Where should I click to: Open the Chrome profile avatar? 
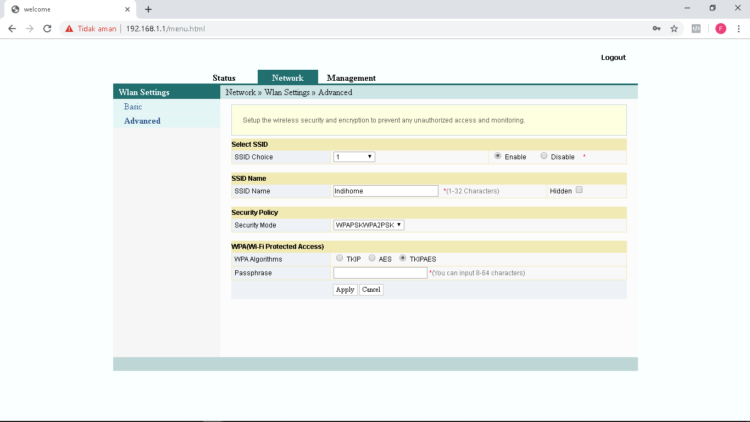pyautogui.click(x=720, y=29)
